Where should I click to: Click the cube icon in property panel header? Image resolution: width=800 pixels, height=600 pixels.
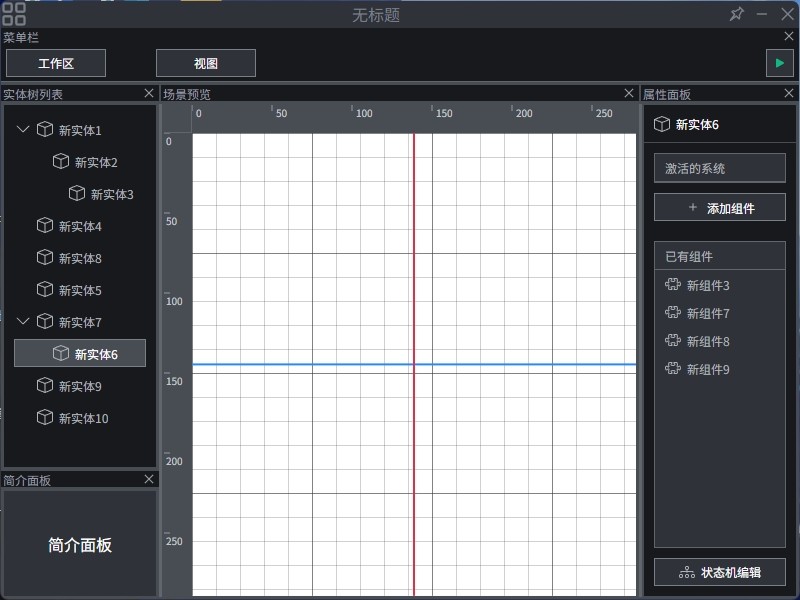(x=662, y=124)
